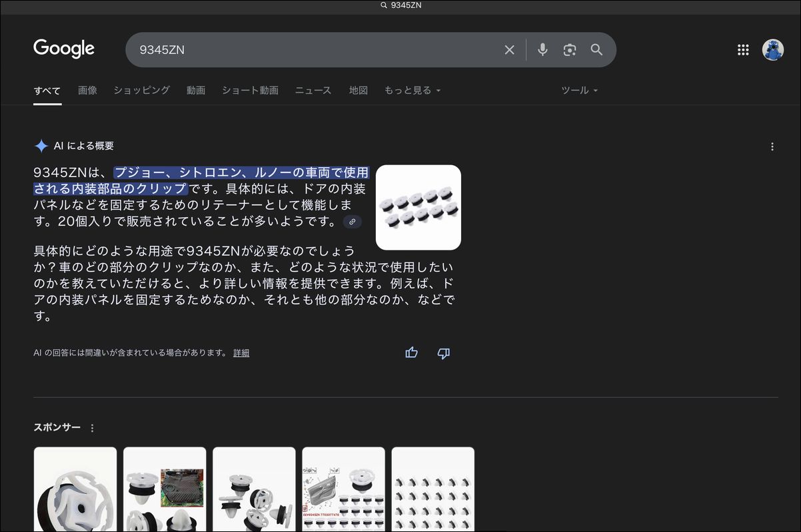801x532 pixels.
Task: Click the AI overview source link chip
Action: (353, 222)
